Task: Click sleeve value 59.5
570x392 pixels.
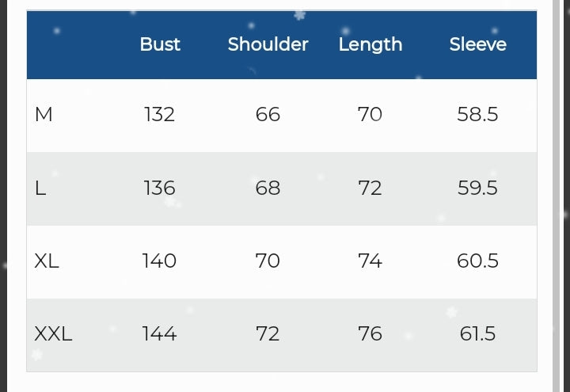Action: click(477, 188)
